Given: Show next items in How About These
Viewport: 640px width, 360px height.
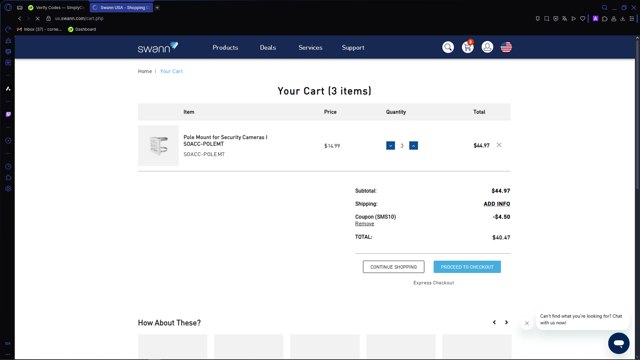Looking at the screenshot, I should click(x=507, y=322).
